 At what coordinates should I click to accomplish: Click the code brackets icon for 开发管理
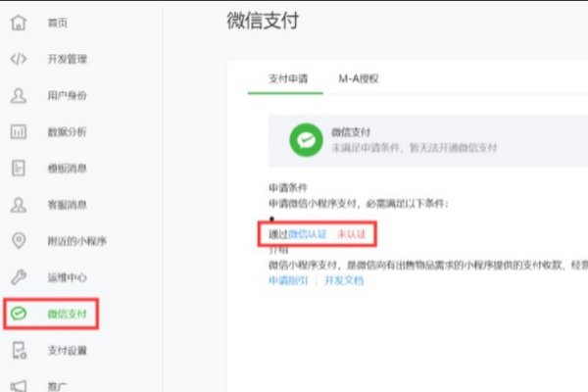pos(19,59)
